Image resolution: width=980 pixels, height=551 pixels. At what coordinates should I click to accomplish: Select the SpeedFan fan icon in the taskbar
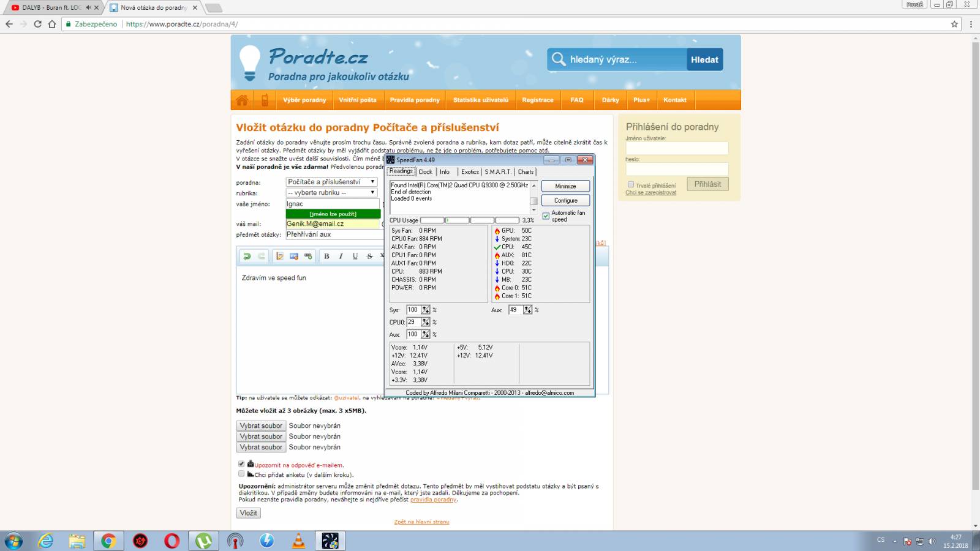pyautogui.click(x=330, y=541)
